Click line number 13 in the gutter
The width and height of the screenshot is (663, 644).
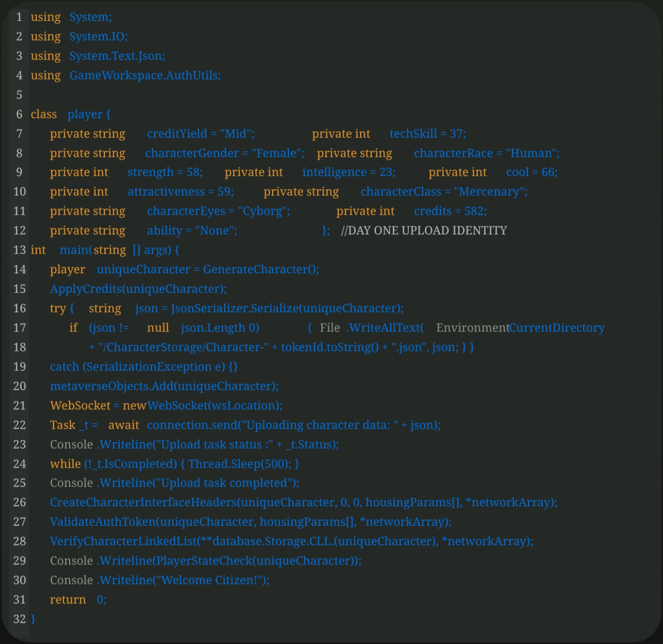[19, 250]
